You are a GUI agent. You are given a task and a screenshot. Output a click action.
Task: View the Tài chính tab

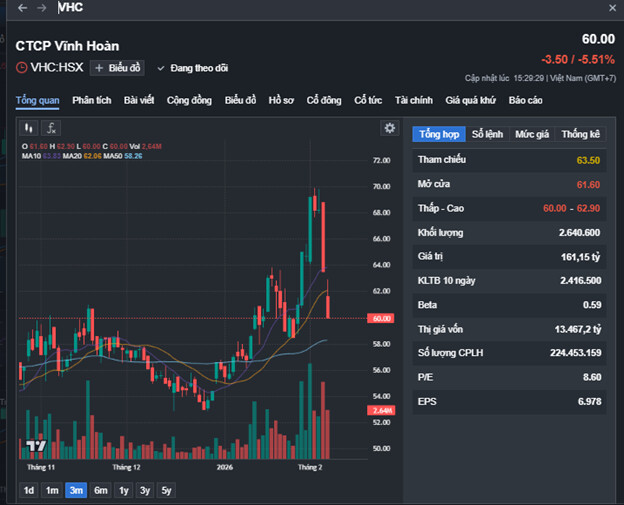[x=413, y=100]
